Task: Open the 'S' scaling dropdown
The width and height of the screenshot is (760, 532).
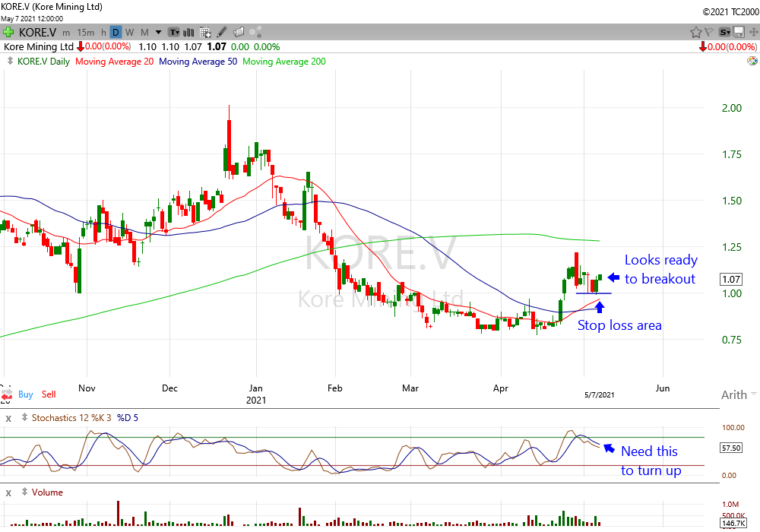Action: (724, 33)
